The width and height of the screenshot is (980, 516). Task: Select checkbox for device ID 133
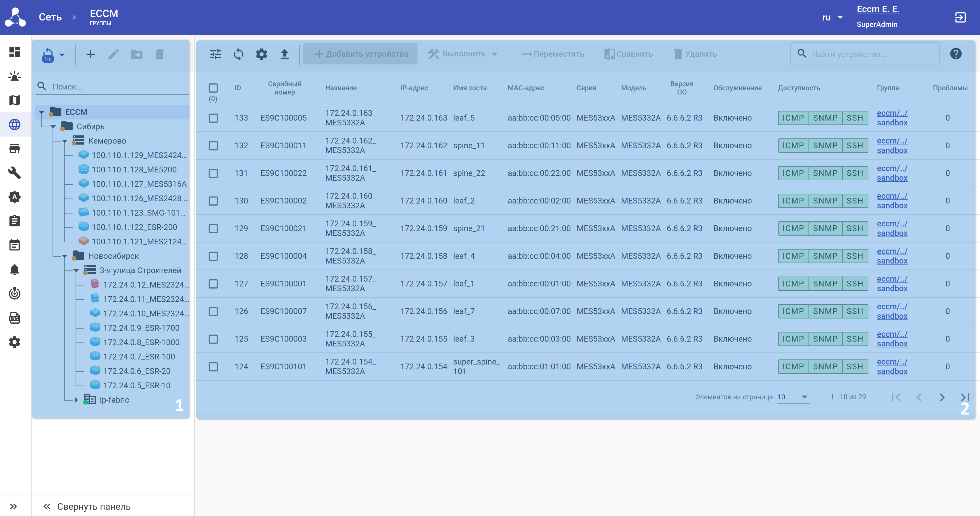click(x=213, y=118)
